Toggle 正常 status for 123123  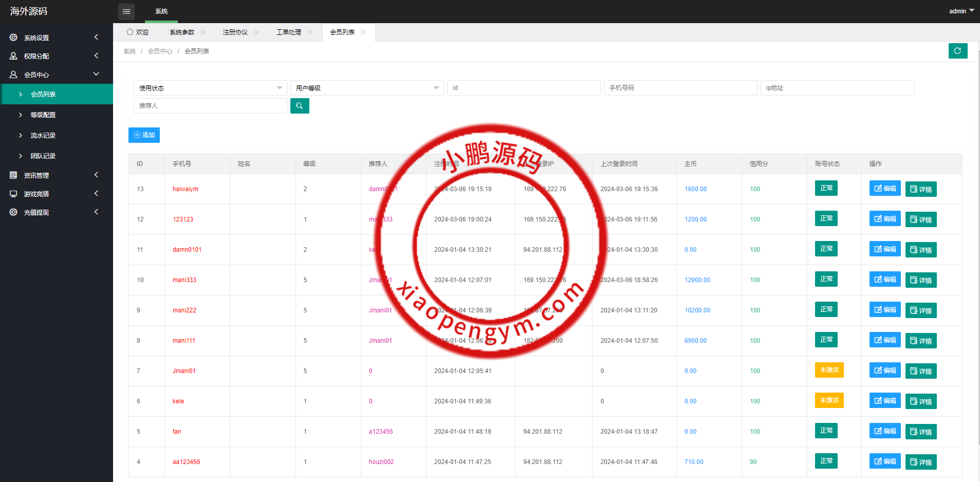[x=826, y=218]
